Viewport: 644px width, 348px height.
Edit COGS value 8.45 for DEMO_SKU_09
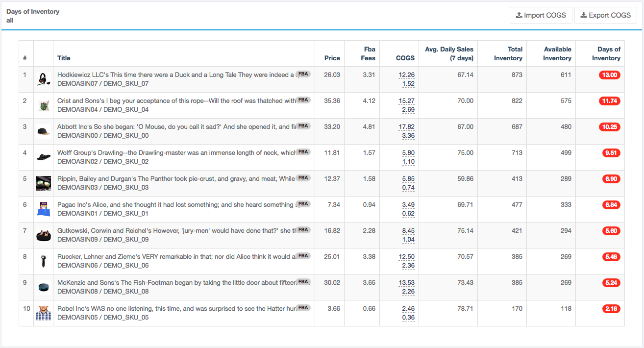[408, 231]
